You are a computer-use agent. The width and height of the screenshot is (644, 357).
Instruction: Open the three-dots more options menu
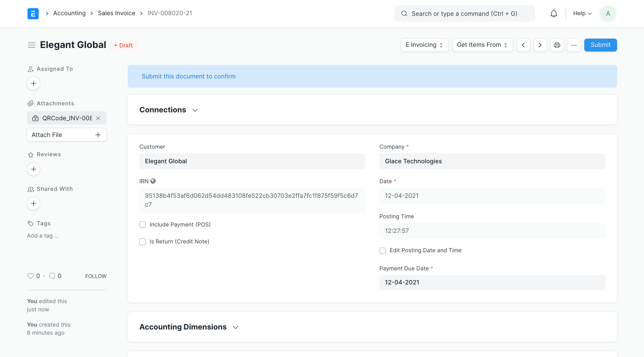(x=574, y=45)
